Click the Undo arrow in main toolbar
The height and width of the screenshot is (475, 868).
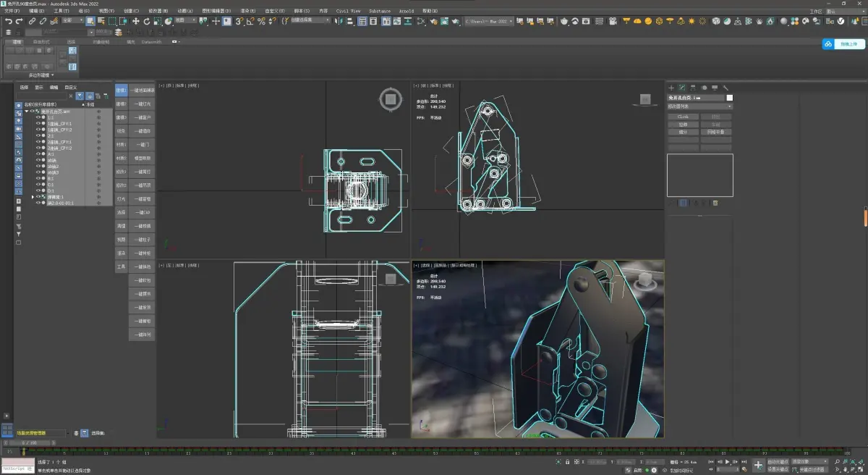(8, 22)
